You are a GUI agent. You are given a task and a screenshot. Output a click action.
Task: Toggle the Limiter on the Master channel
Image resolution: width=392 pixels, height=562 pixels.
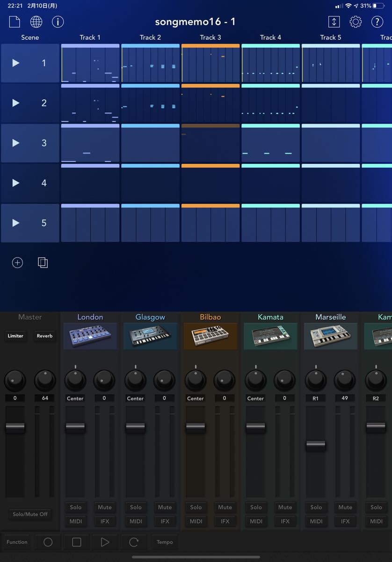tap(15, 336)
